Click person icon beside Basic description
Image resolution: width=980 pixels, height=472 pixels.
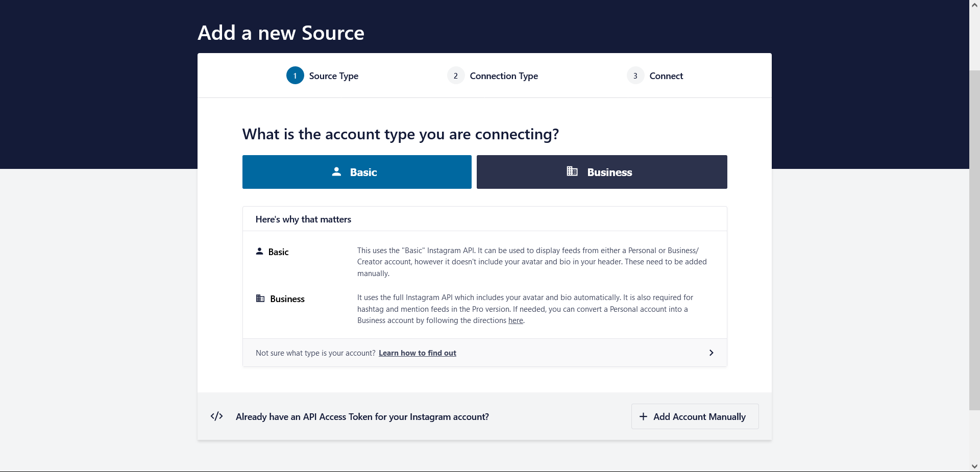[259, 251]
